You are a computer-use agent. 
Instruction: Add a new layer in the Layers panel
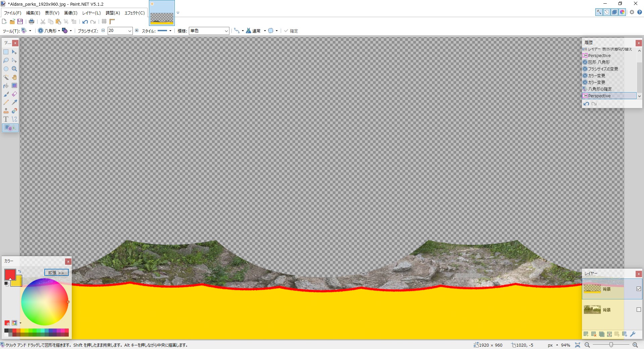[x=586, y=335]
